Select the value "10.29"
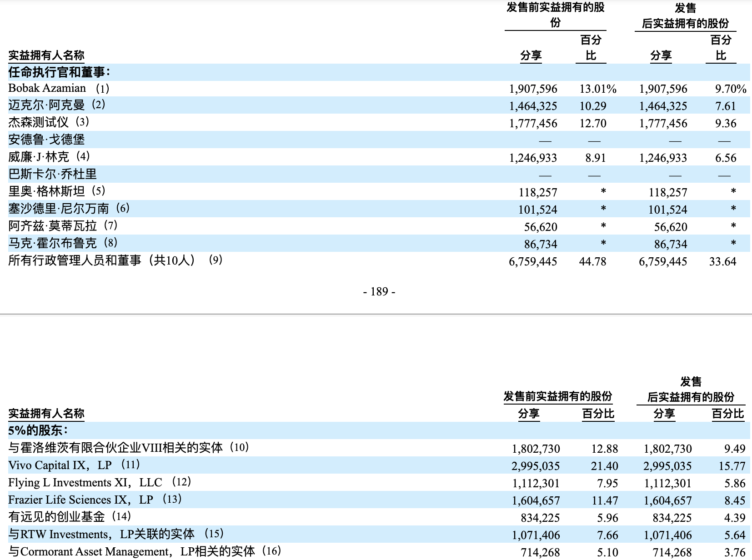Screen dimensions: 752x560 [593, 106]
